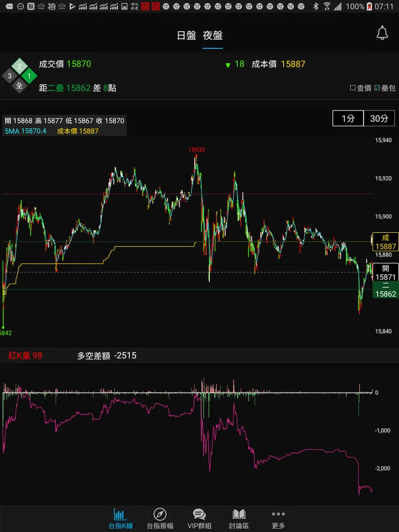
Task: Tap the 5MA 15870.4 label
Action: point(25,131)
